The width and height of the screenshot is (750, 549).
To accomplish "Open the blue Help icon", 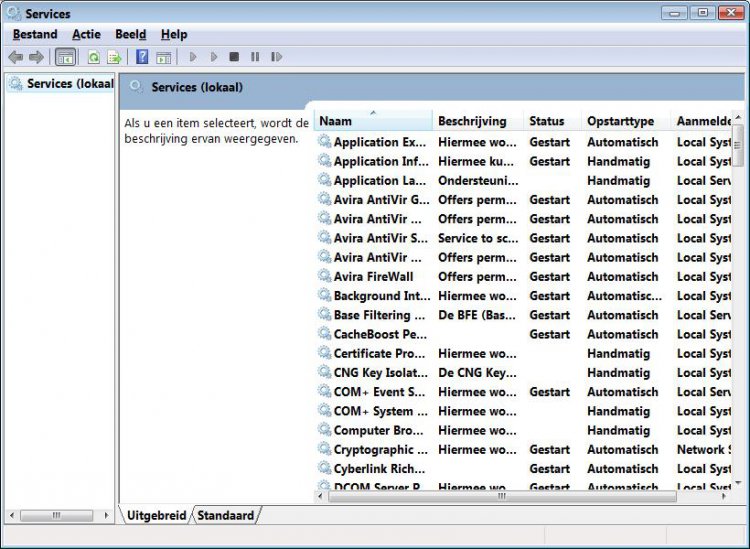I will [x=142, y=57].
